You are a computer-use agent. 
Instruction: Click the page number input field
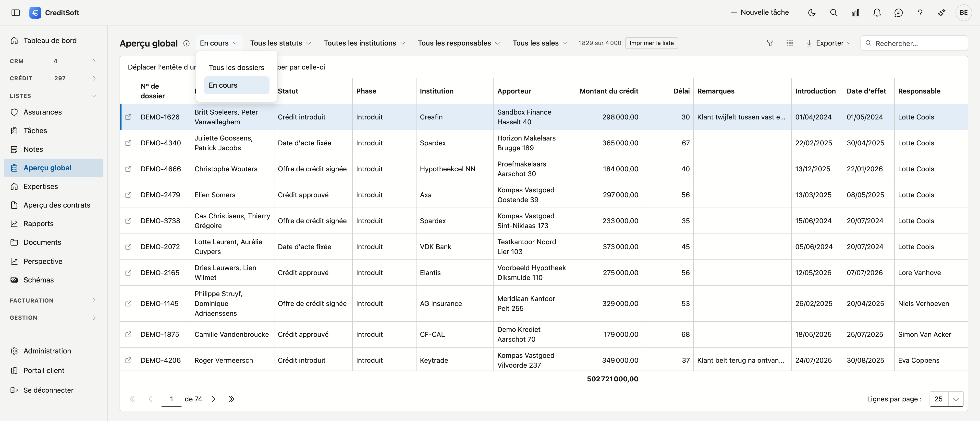[171, 399]
